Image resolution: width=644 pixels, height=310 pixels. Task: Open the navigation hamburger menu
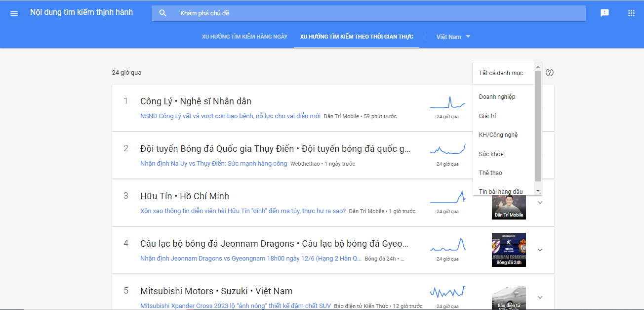point(14,13)
